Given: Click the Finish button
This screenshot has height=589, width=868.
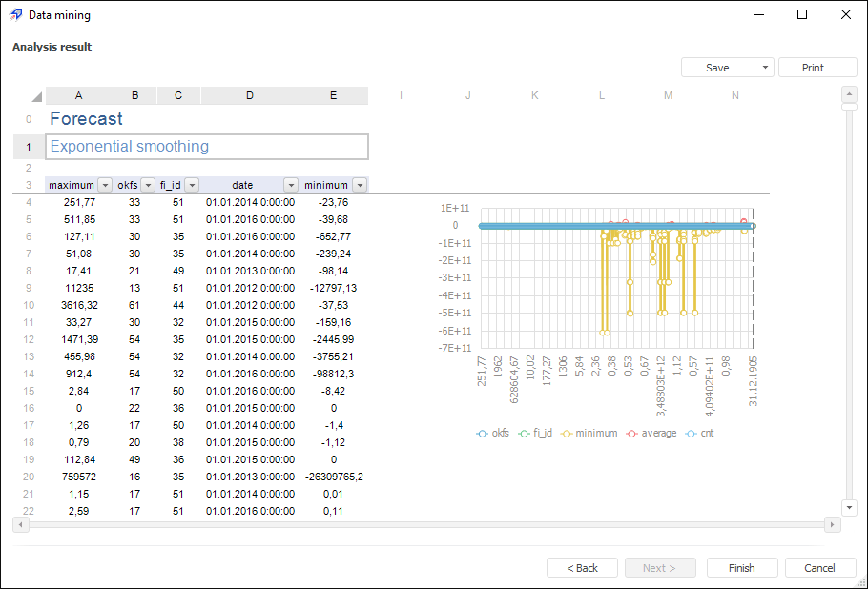Looking at the screenshot, I should (741, 568).
